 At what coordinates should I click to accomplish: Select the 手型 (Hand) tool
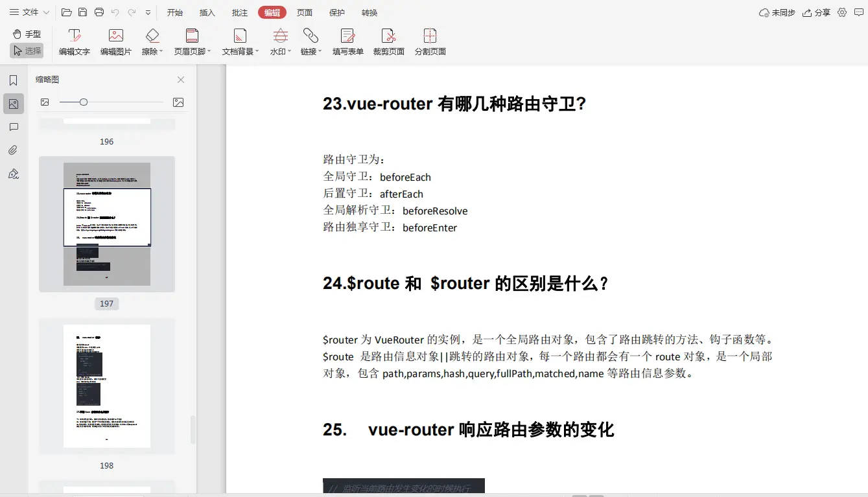[27, 34]
